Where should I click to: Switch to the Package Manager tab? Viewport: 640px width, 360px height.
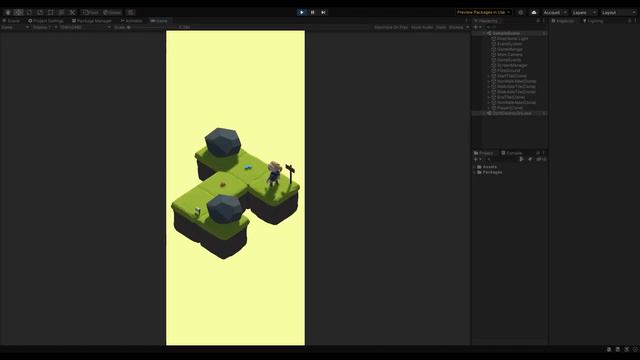click(x=92, y=21)
